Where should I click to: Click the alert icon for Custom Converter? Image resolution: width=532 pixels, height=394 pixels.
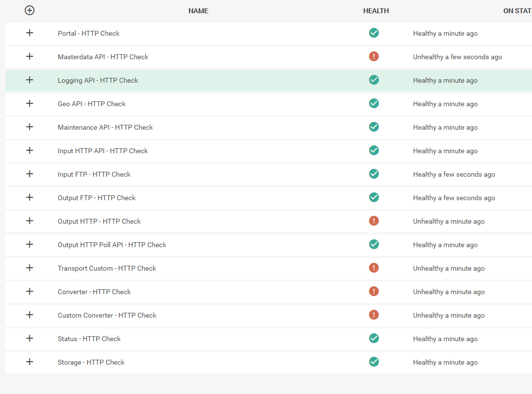coord(374,315)
